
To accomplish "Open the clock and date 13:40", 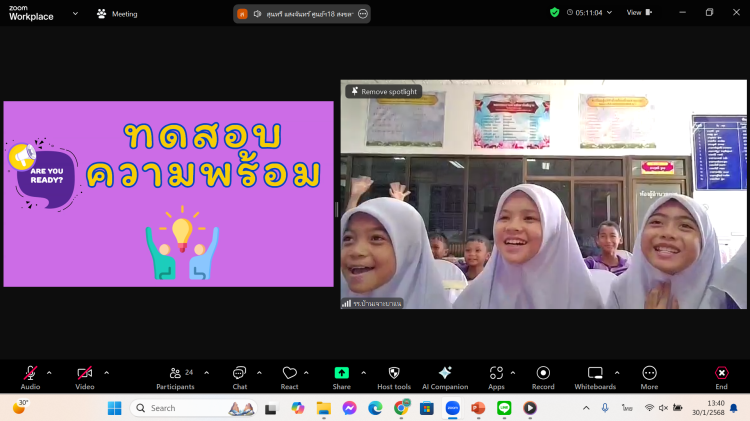I will coord(708,408).
